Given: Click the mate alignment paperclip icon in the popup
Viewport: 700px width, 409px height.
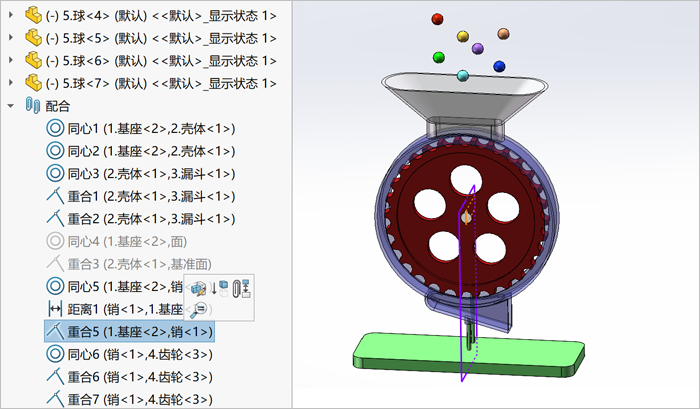Looking at the screenshot, I should click(x=242, y=288).
